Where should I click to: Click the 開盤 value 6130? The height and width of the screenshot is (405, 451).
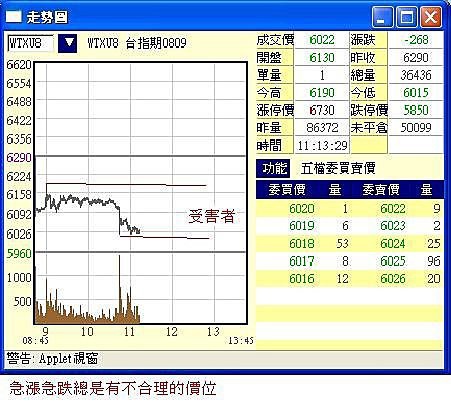click(x=322, y=58)
